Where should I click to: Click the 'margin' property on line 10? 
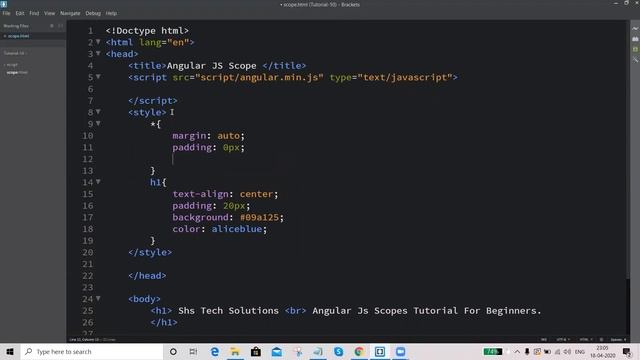tap(189, 136)
